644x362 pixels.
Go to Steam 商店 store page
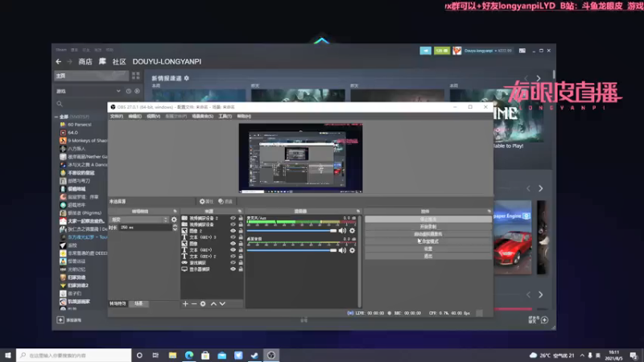[85, 62]
